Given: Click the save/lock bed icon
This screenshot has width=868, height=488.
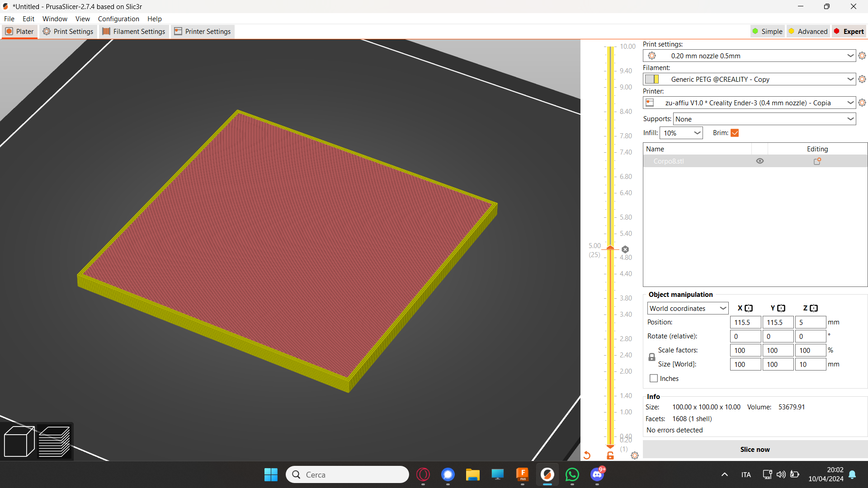Looking at the screenshot, I should (x=610, y=455).
